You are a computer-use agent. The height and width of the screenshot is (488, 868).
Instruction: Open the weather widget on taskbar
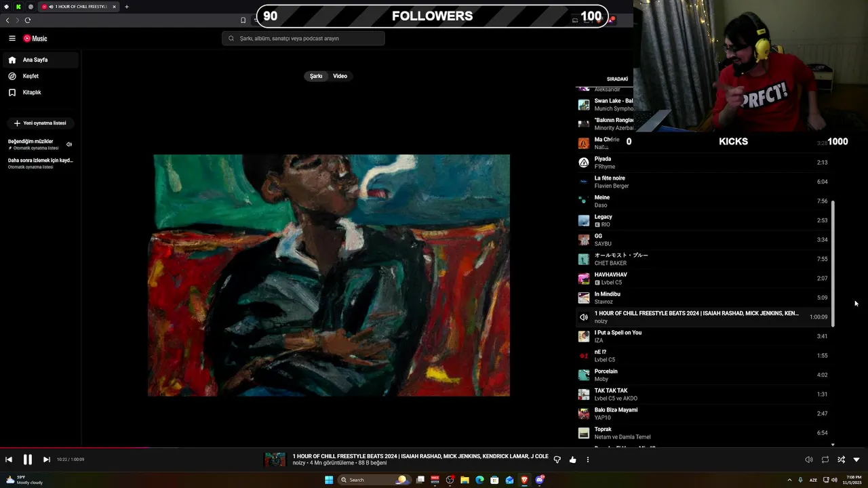[x=24, y=480]
